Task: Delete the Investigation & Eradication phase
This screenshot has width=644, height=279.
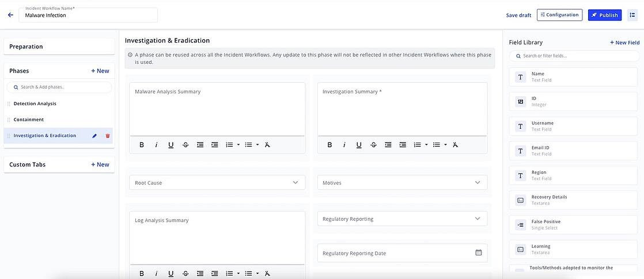Action: (108, 136)
